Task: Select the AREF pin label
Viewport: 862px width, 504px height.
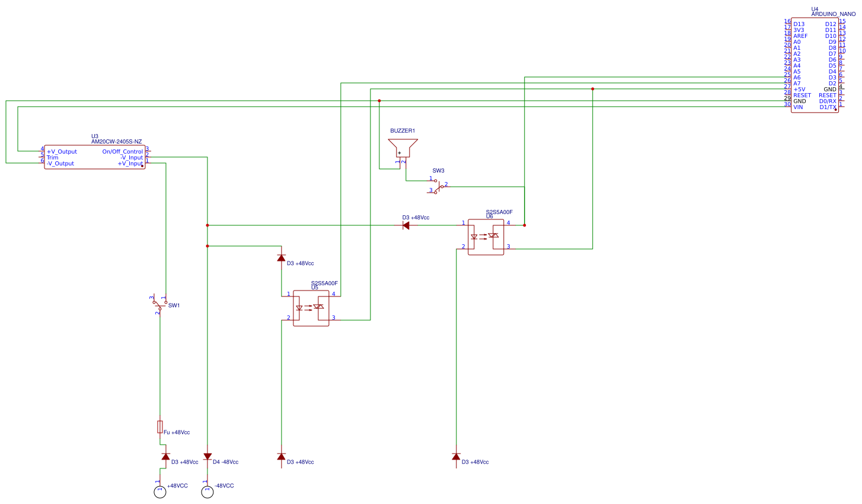Action: coord(800,36)
